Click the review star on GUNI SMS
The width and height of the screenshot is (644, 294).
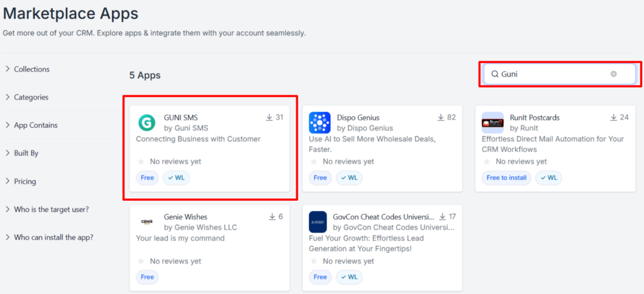click(x=141, y=162)
